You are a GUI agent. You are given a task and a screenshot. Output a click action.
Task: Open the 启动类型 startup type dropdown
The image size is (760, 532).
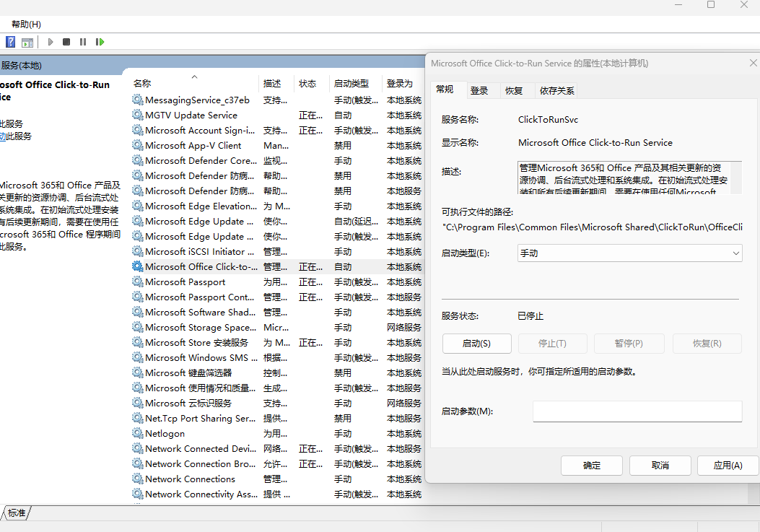629,253
